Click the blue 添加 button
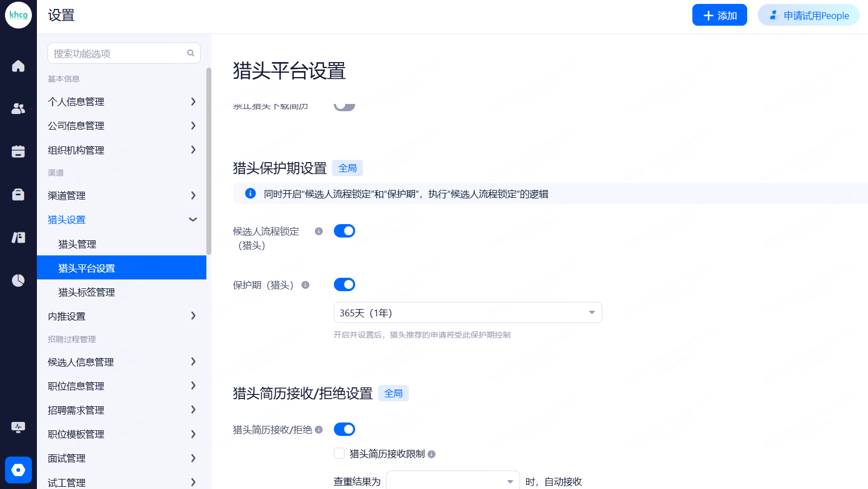The height and width of the screenshot is (489, 868). click(719, 15)
